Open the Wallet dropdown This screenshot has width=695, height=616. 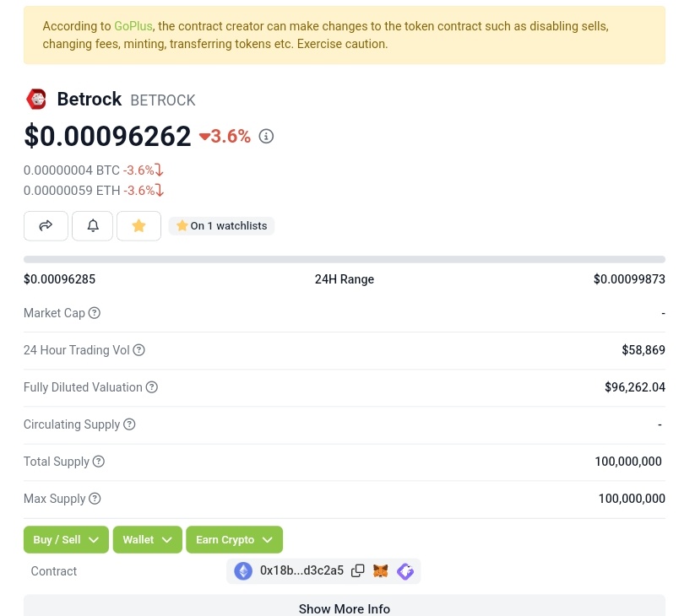pyautogui.click(x=147, y=539)
